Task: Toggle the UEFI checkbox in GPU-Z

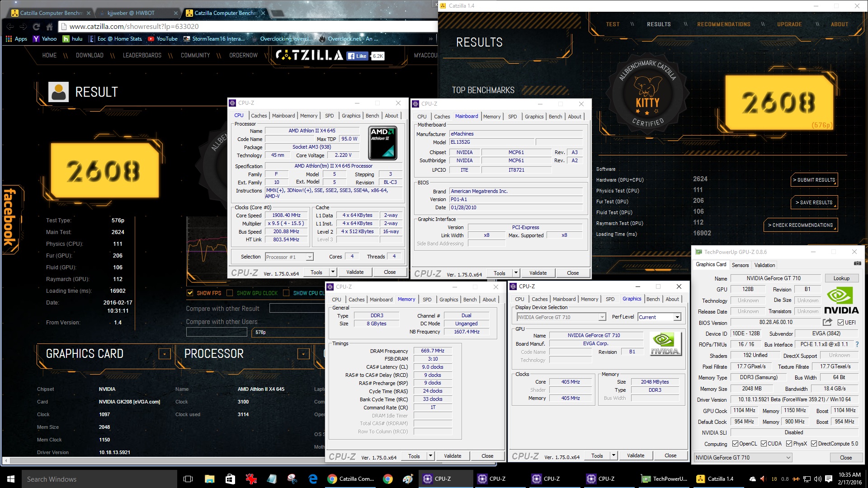Action: point(840,323)
